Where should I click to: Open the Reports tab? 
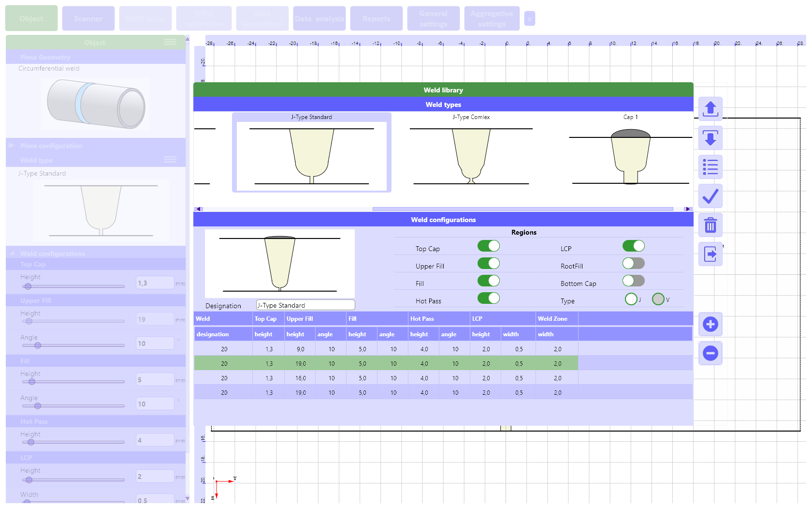pyautogui.click(x=376, y=18)
